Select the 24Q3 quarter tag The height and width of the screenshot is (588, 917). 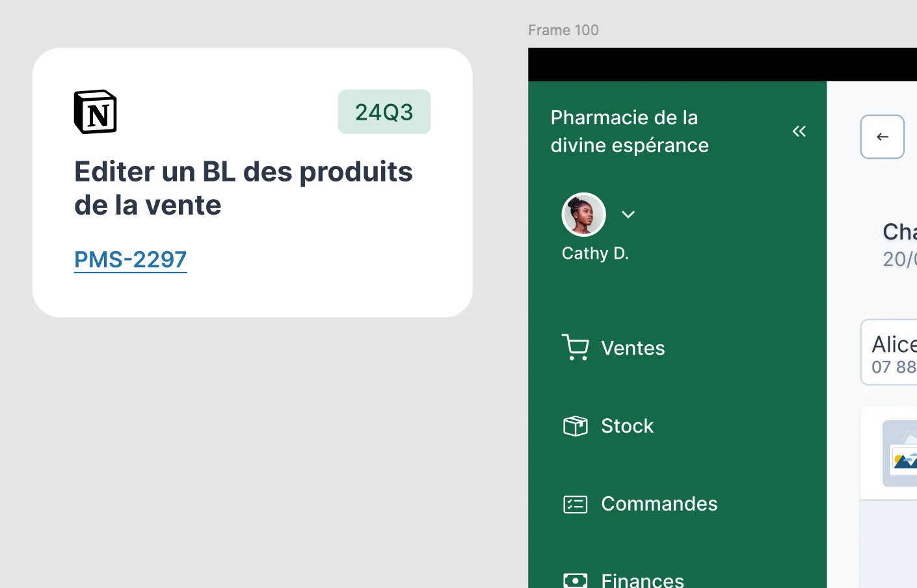pos(384,111)
